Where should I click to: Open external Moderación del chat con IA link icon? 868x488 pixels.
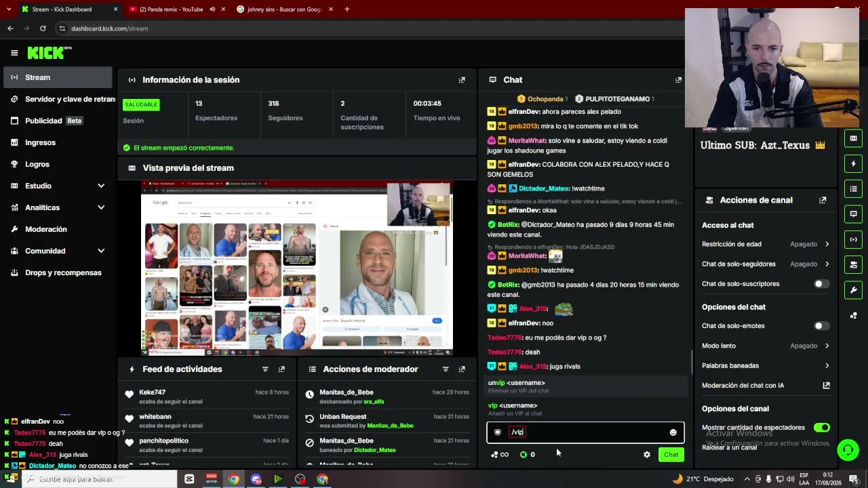pos(826,386)
